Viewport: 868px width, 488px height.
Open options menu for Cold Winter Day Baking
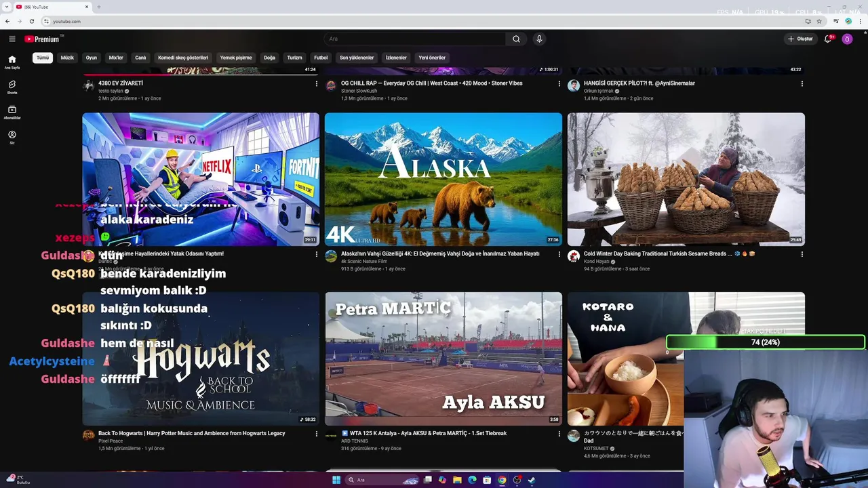coord(802,254)
